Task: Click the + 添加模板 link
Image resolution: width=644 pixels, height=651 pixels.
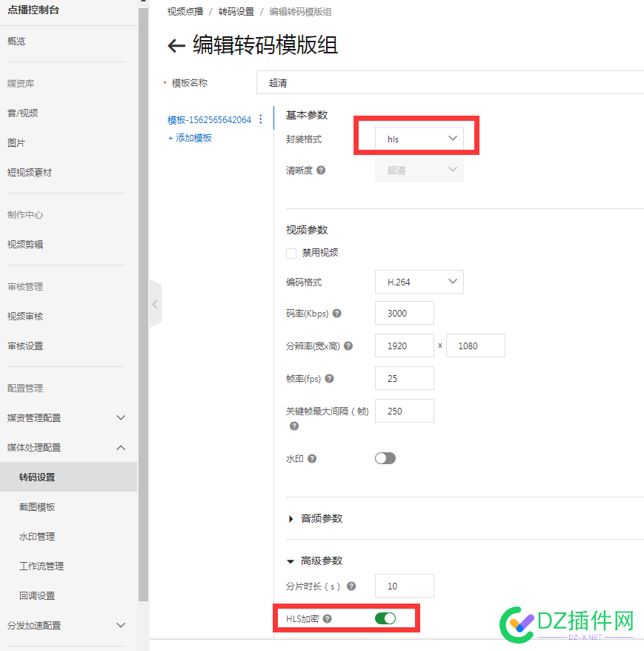Action: [x=190, y=138]
